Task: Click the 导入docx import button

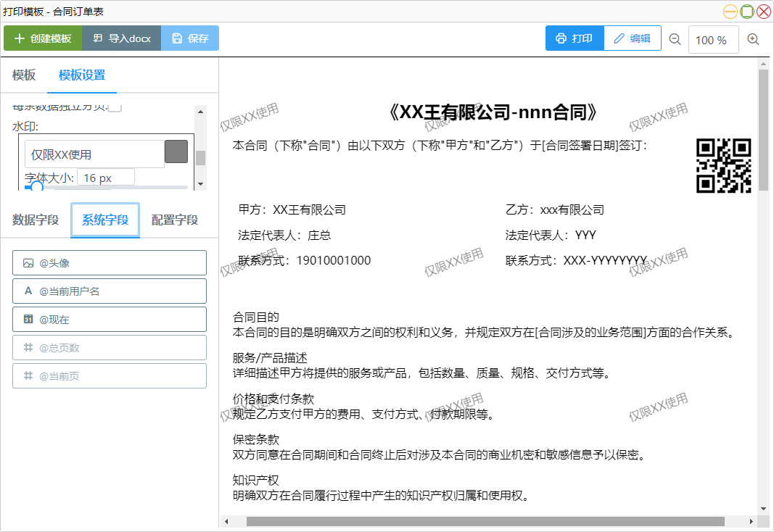Action: (x=121, y=38)
